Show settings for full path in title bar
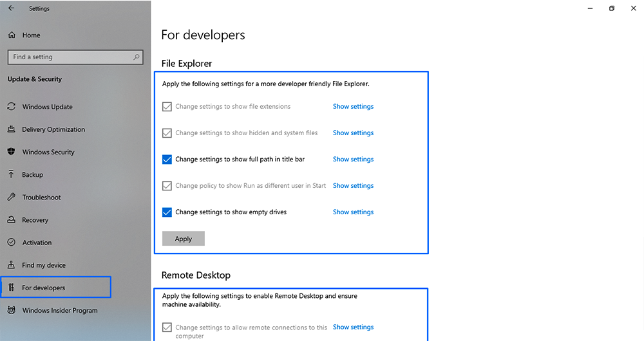Image resolution: width=644 pixels, height=341 pixels. (x=353, y=159)
